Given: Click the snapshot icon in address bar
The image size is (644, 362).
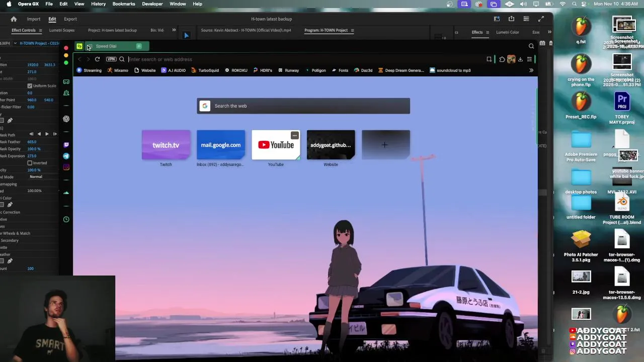Looking at the screenshot, I should click(x=489, y=59).
